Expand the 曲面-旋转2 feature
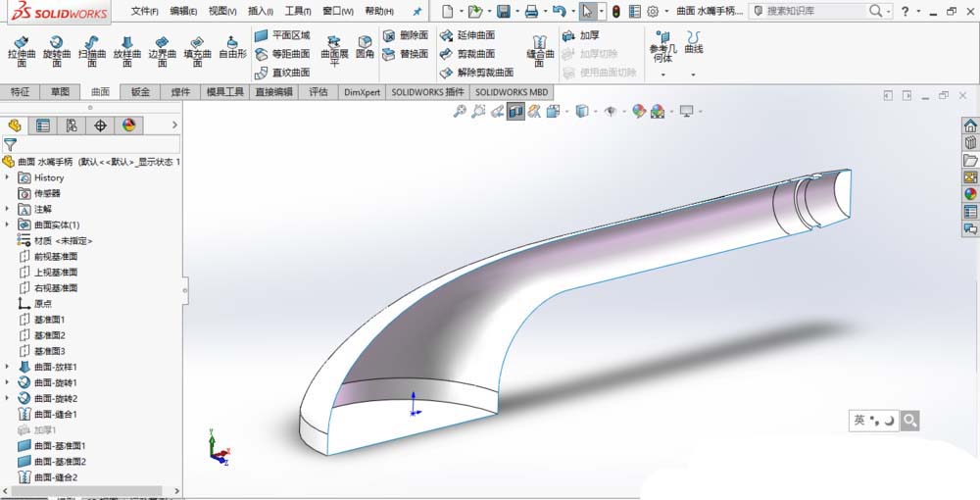The width and height of the screenshot is (980, 500). 8,398
